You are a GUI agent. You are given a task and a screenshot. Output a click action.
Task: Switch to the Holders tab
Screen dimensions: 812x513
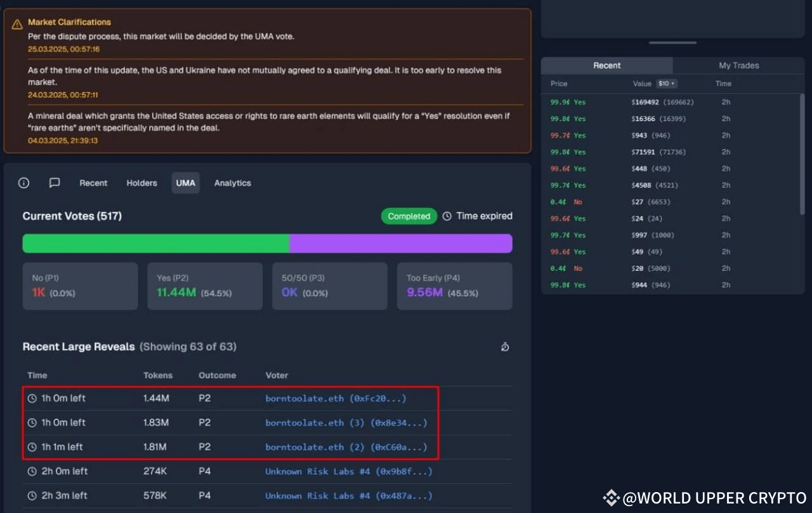141,183
